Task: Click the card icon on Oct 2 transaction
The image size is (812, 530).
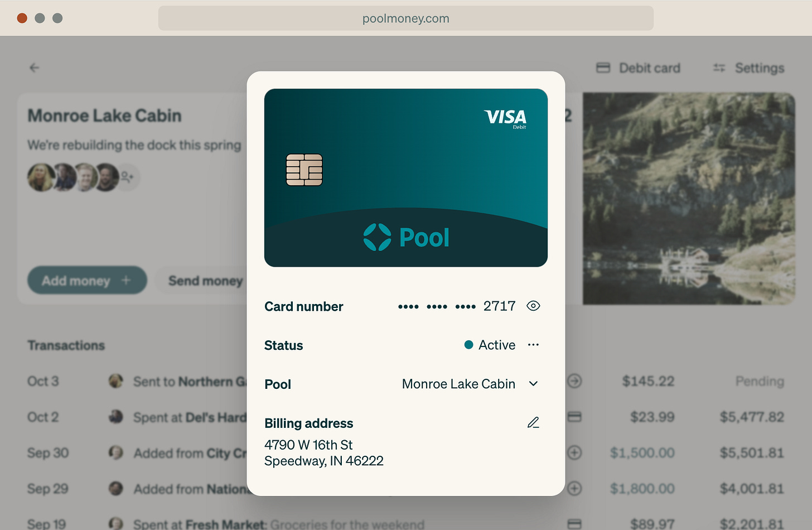Action: [574, 417]
